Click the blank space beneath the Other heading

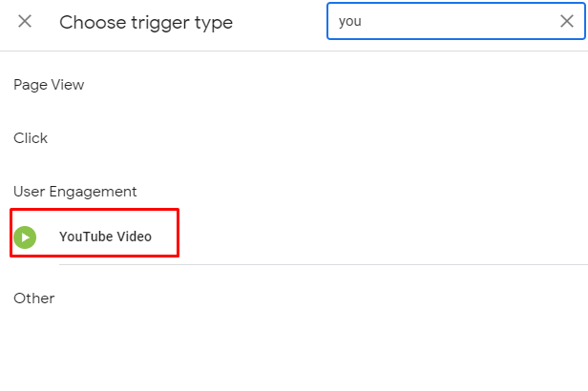point(294,348)
